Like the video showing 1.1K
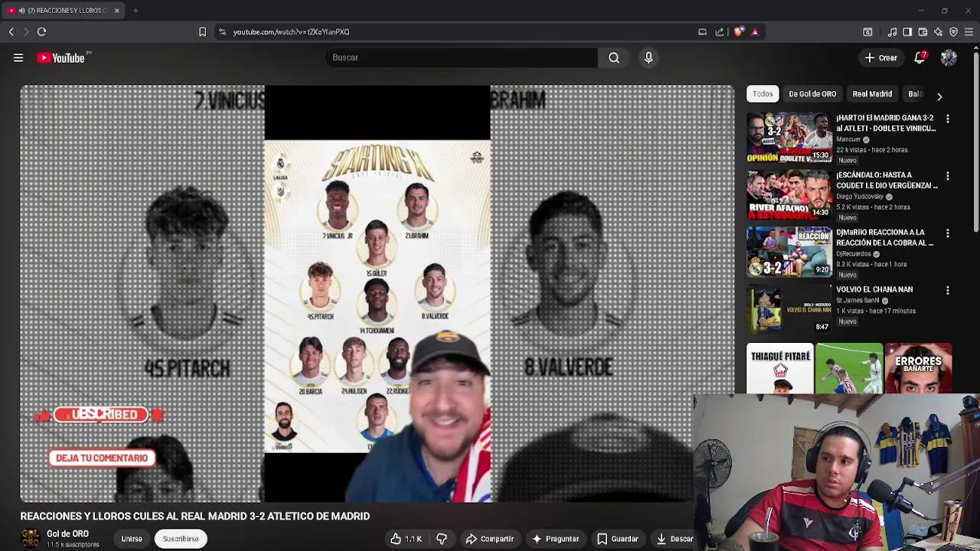Image resolution: width=980 pixels, height=551 pixels. pos(406,539)
